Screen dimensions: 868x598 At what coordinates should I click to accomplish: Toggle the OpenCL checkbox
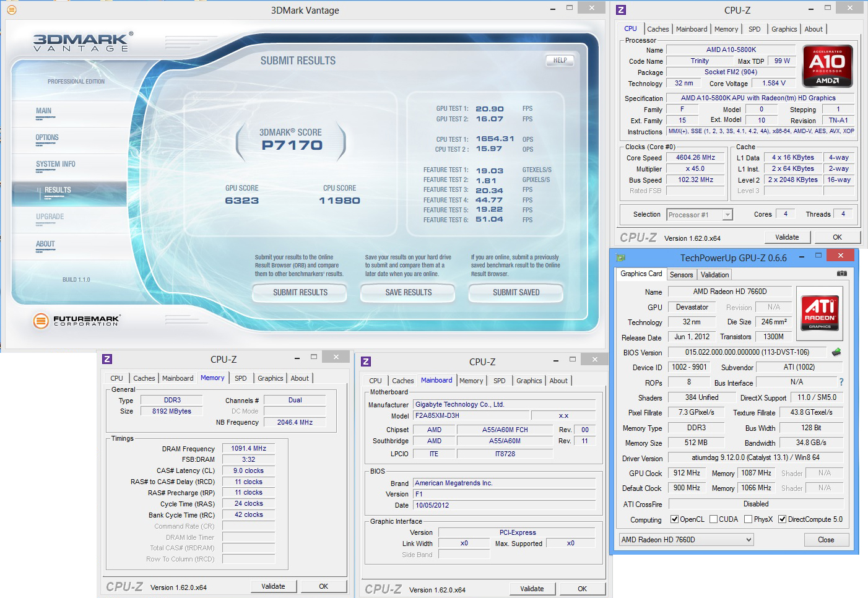click(675, 519)
